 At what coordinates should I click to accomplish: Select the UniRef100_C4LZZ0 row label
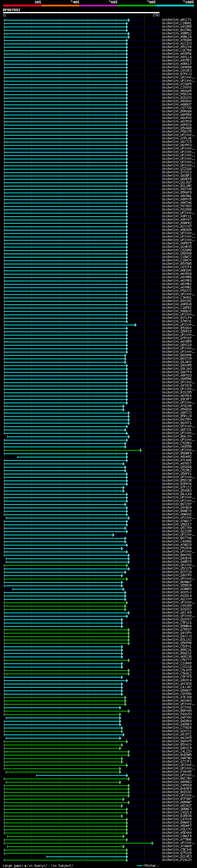177,751
